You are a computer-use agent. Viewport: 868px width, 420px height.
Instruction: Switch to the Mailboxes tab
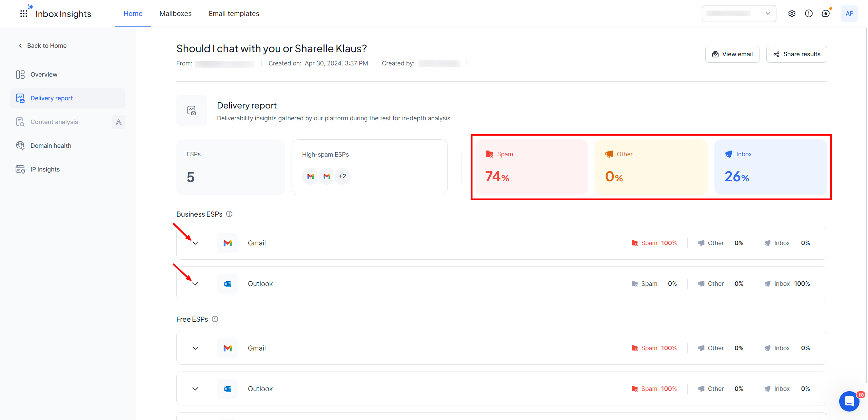[175, 14]
